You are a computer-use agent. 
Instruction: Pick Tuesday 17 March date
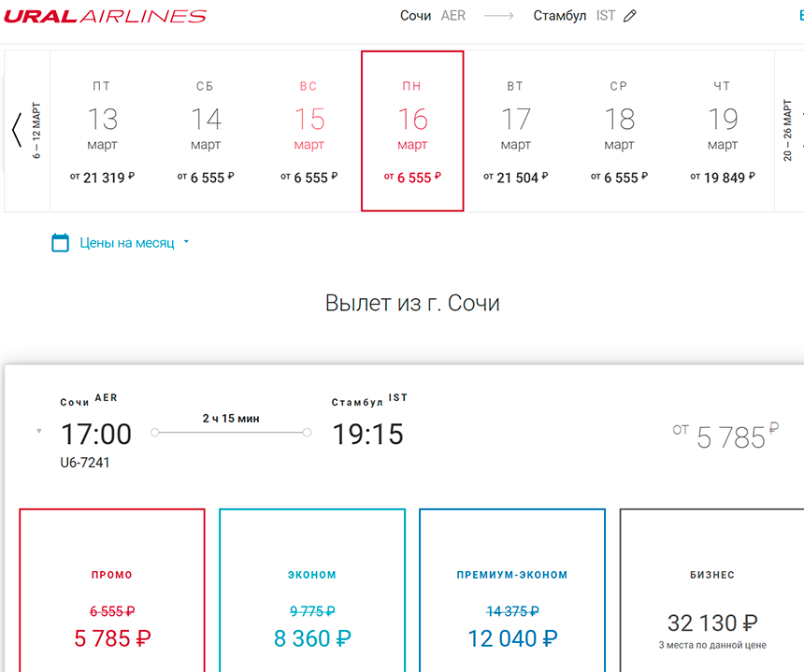pyautogui.click(x=515, y=131)
